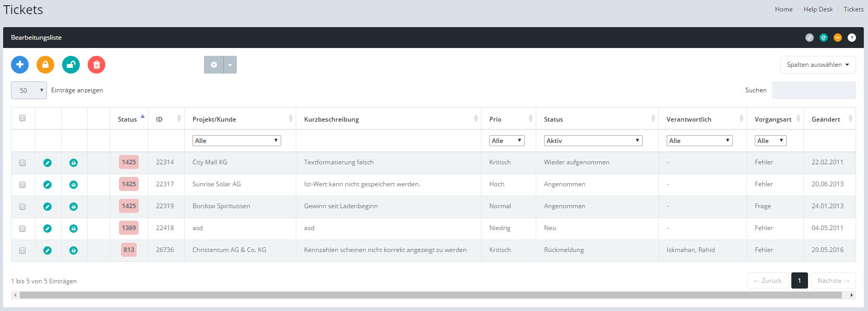This screenshot has height=311, width=868.
Task: Click the teal unlock icon
Action: (x=71, y=65)
